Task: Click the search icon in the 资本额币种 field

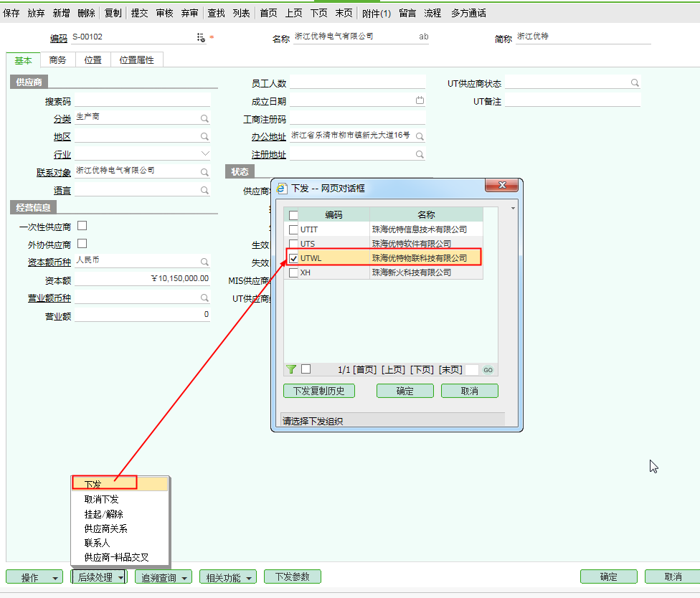Action: coord(204,262)
